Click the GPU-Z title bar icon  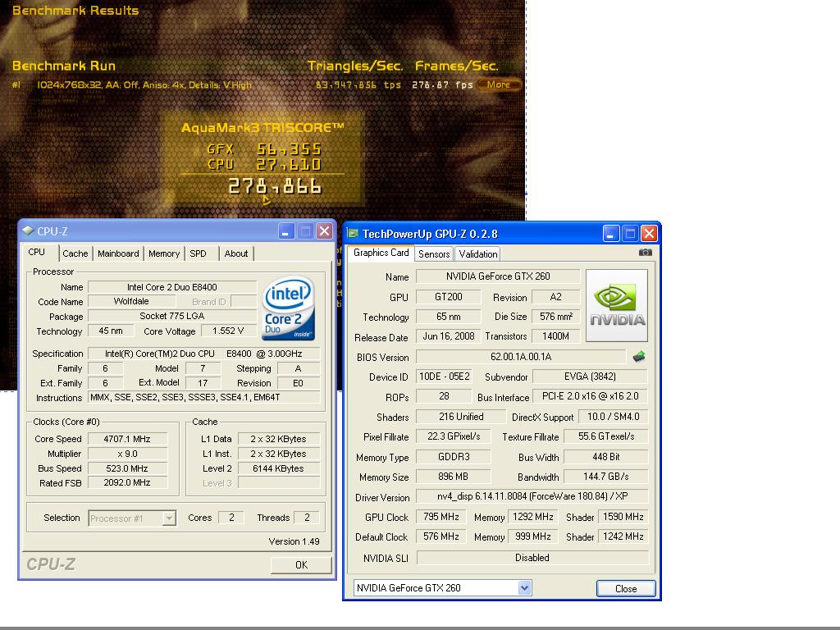tap(353, 233)
